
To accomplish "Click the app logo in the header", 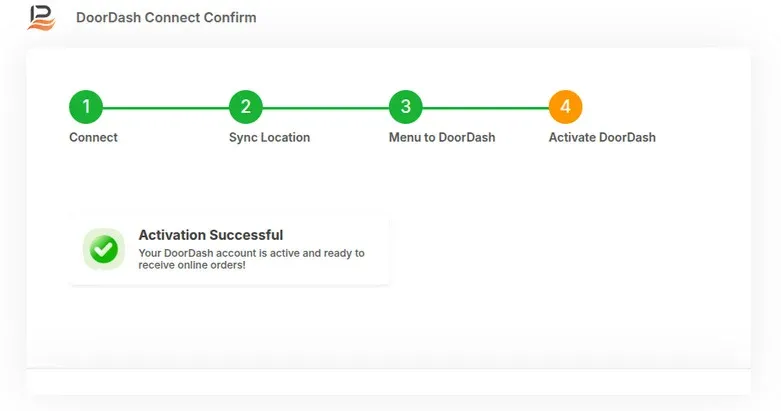I will click(x=41, y=17).
